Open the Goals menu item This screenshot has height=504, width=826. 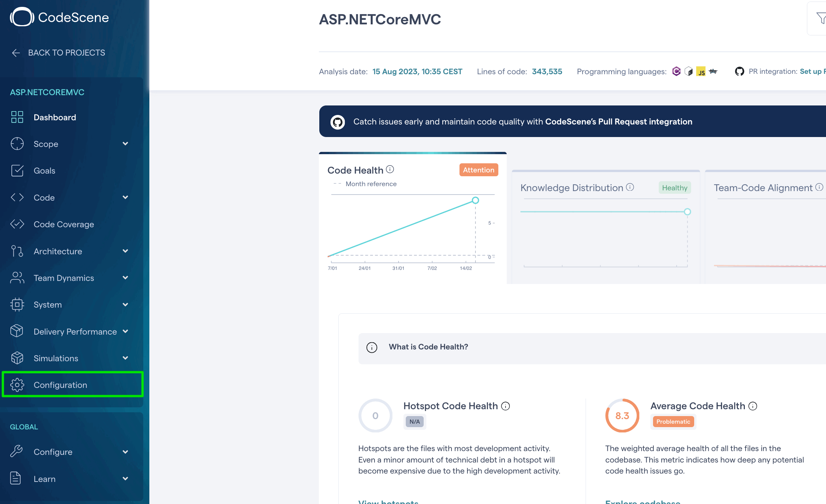pyautogui.click(x=72, y=171)
